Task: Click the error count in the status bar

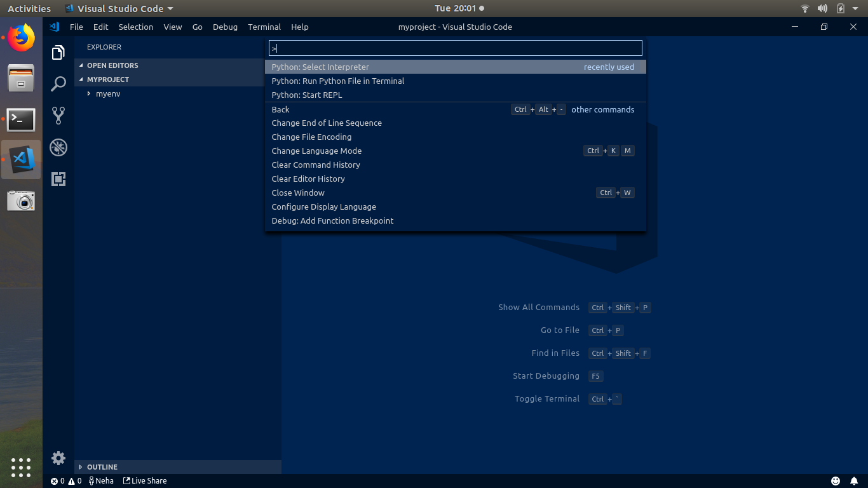Action: coord(57,481)
